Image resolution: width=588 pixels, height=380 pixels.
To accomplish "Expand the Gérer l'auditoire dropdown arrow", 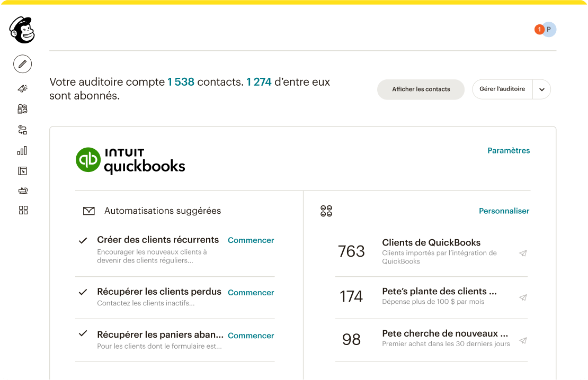I will (x=542, y=89).
